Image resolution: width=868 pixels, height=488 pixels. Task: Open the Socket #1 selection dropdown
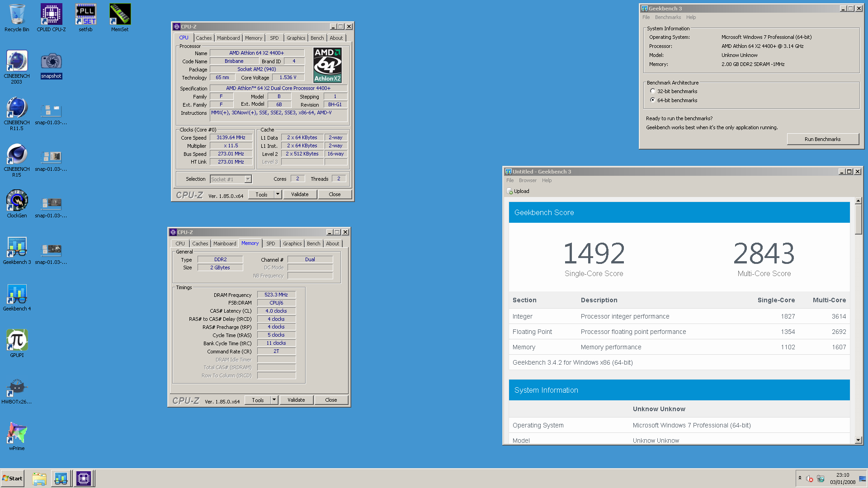(248, 179)
